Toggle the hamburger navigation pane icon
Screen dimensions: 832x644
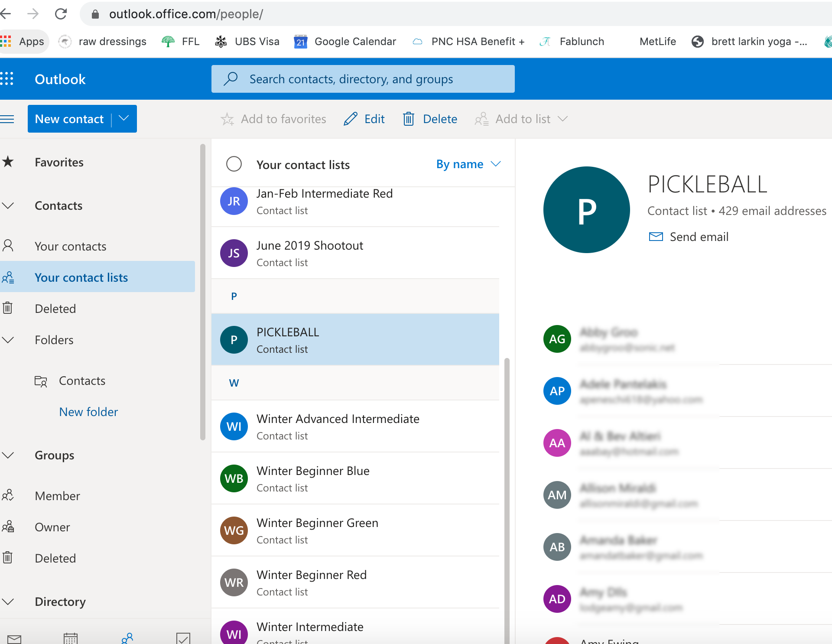[x=7, y=119]
